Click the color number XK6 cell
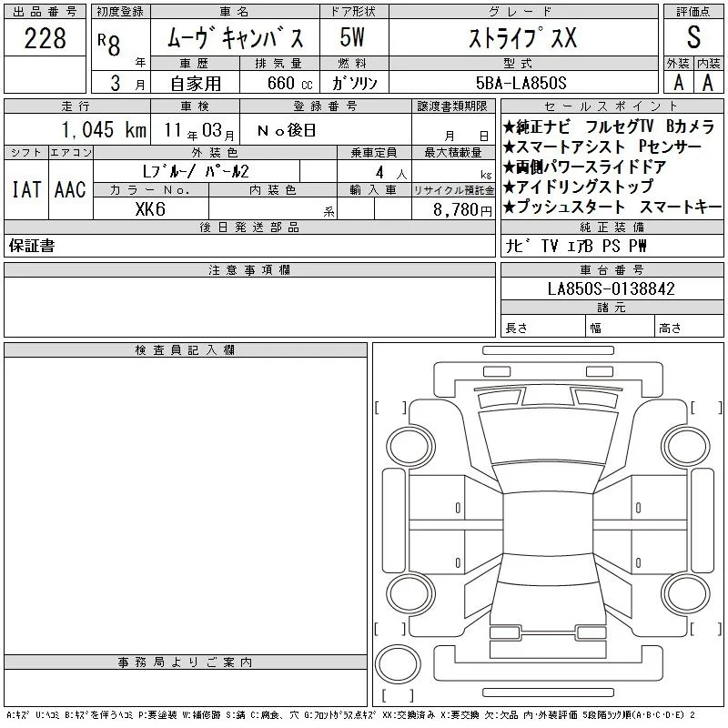728x728 pixels. click(x=150, y=209)
